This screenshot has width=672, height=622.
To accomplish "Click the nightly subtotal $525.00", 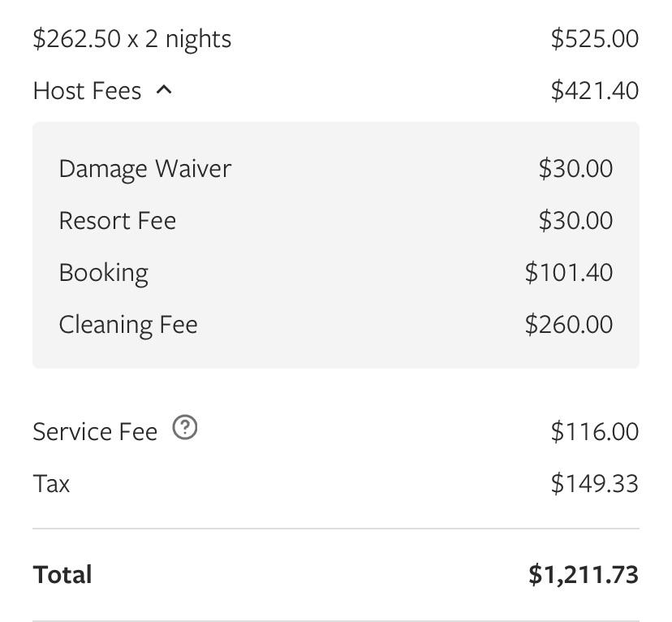I will [x=594, y=39].
